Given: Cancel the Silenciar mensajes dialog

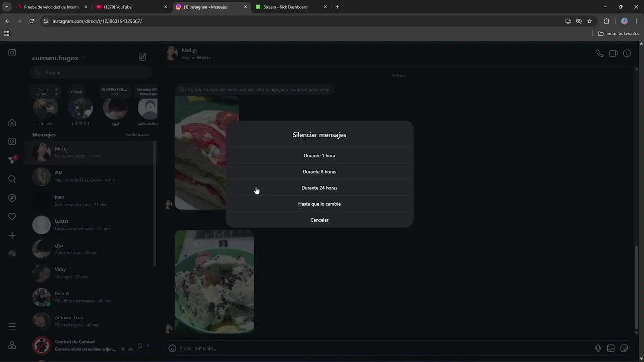Looking at the screenshot, I should [x=319, y=220].
